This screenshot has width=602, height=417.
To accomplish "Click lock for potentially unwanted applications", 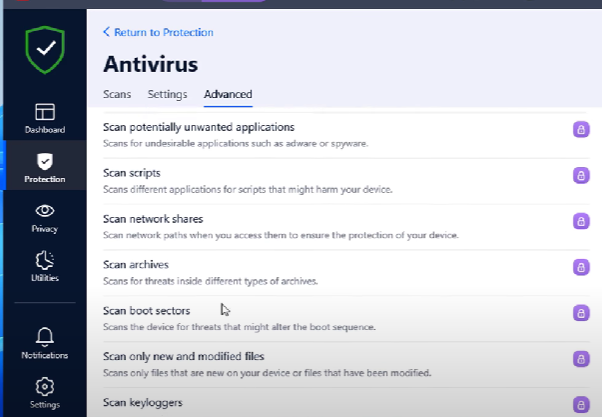I will point(580,129).
